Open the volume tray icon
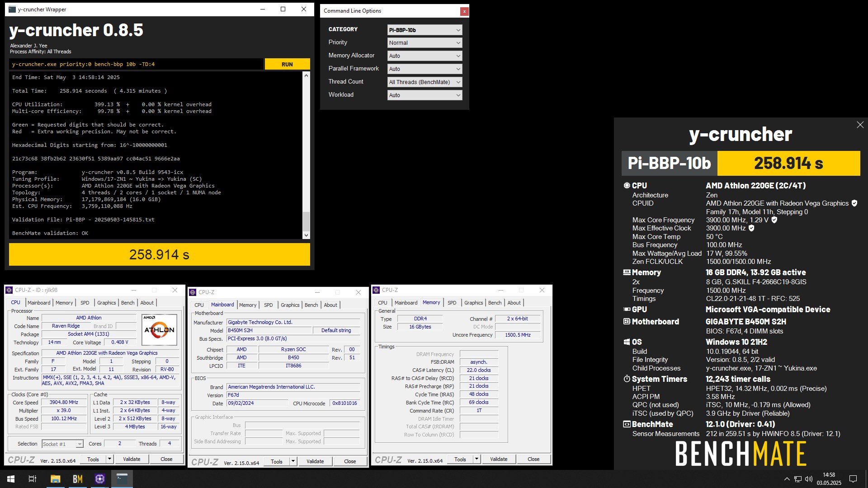Image resolution: width=868 pixels, height=488 pixels. (809, 479)
